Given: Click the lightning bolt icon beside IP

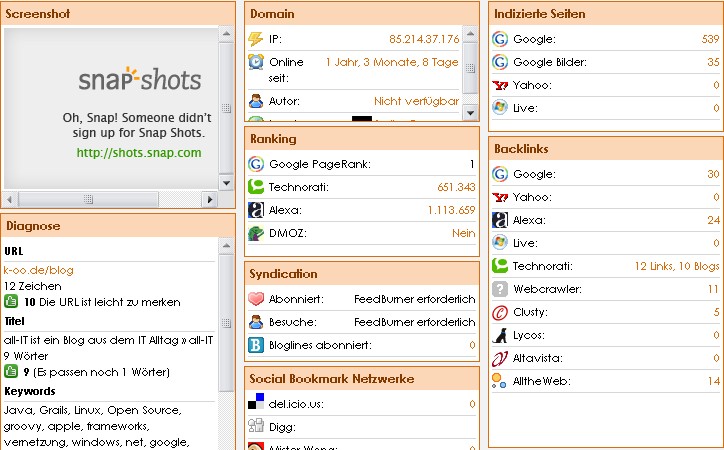Looking at the screenshot, I should point(256,39).
